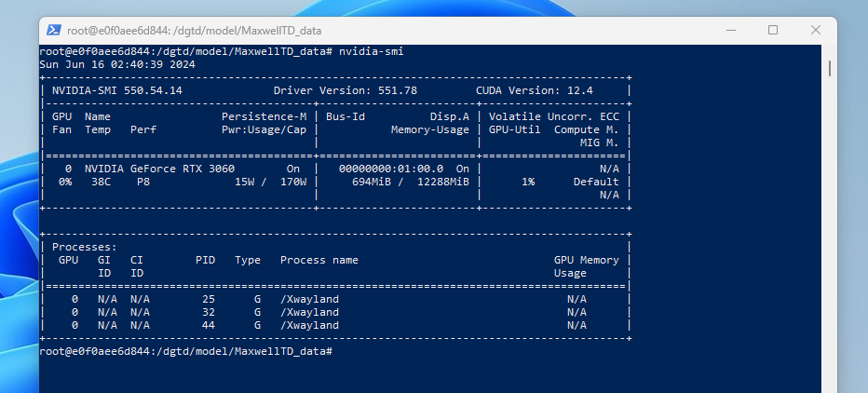Click 'Driver Version: 551.78'
This screenshot has height=393, width=868.
(346, 90)
